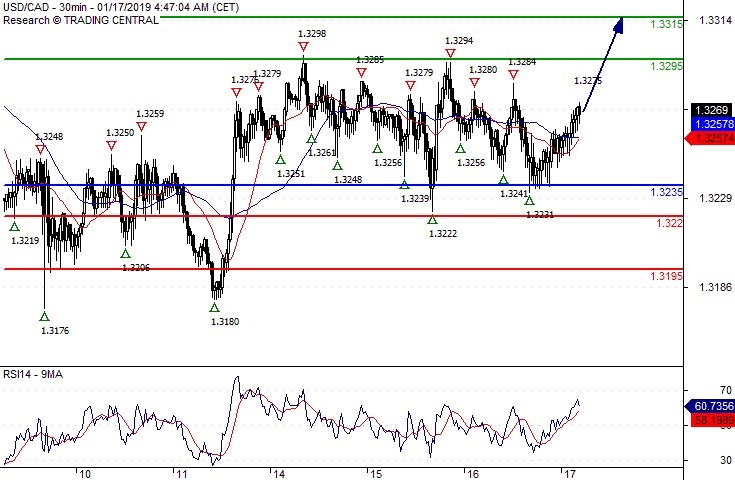
Task: Click the red 1.322 support level label
Action: [669, 223]
